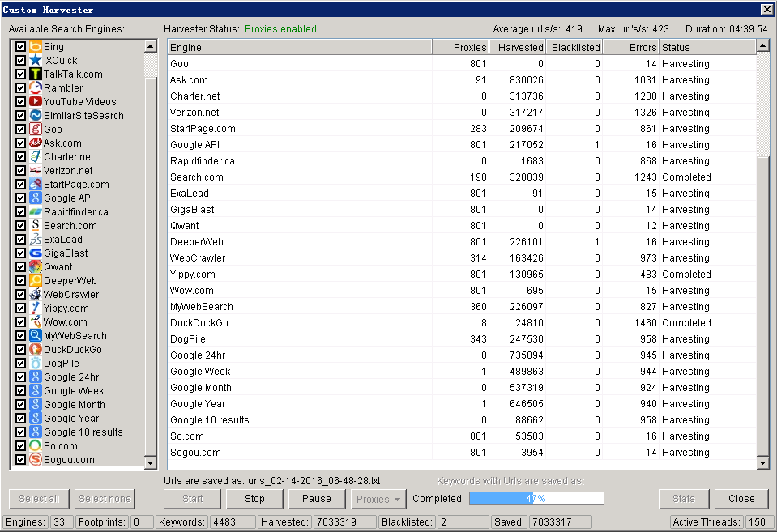Click the Harvested count field 7033319

pyautogui.click(x=344, y=522)
